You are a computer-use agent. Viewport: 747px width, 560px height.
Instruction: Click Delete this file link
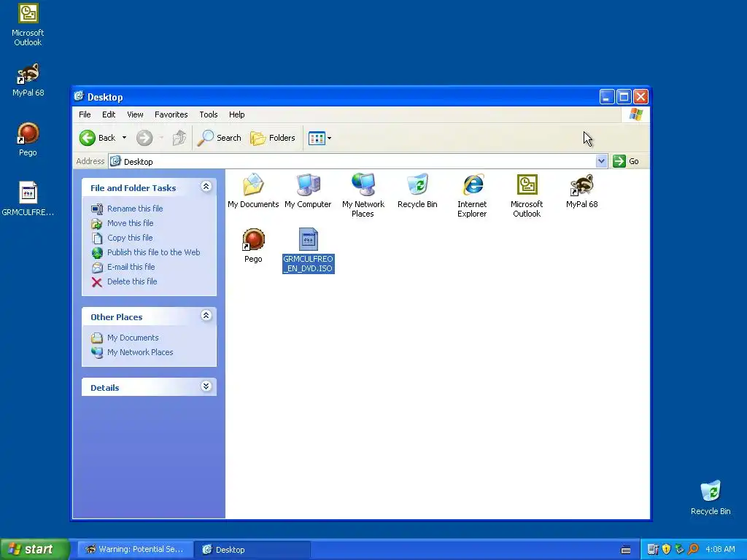tap(132, 282)
